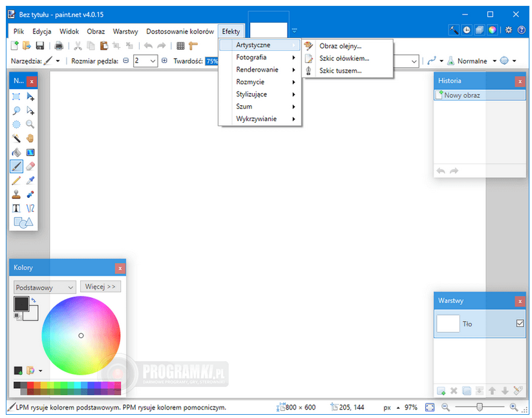Choose Szkic tuszem effect
The height and width of the screenshot is (418, 532).
click(347, 70)
